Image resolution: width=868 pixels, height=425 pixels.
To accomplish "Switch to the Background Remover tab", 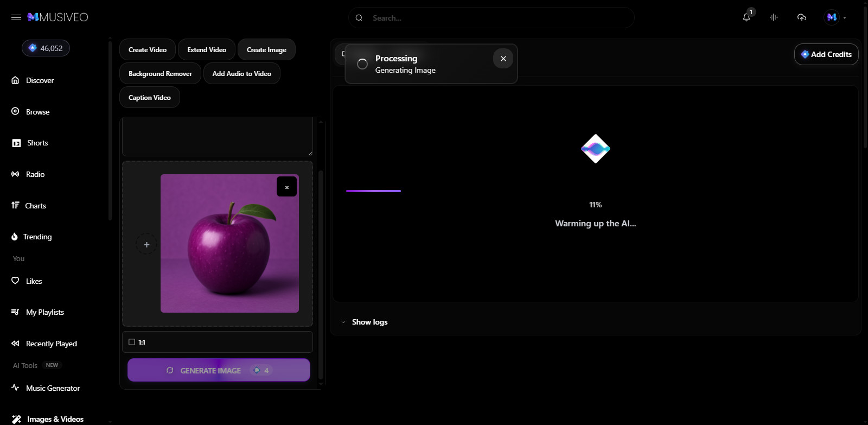I will click(160, 73).
